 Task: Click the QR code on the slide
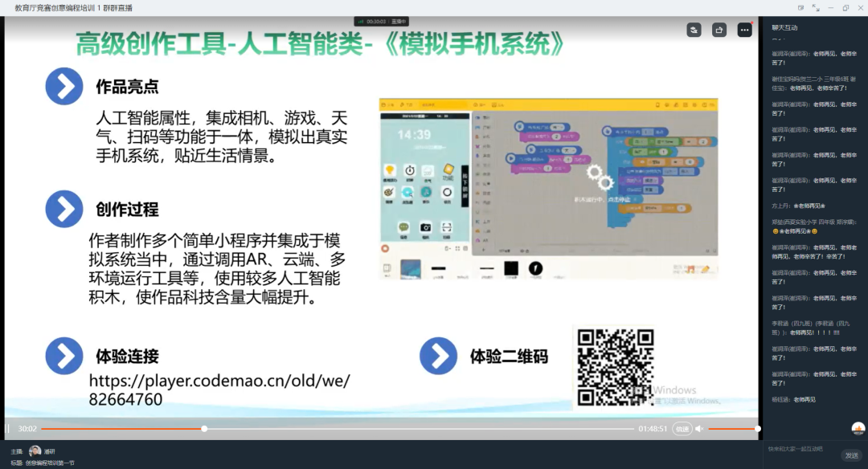click(613, 365)
